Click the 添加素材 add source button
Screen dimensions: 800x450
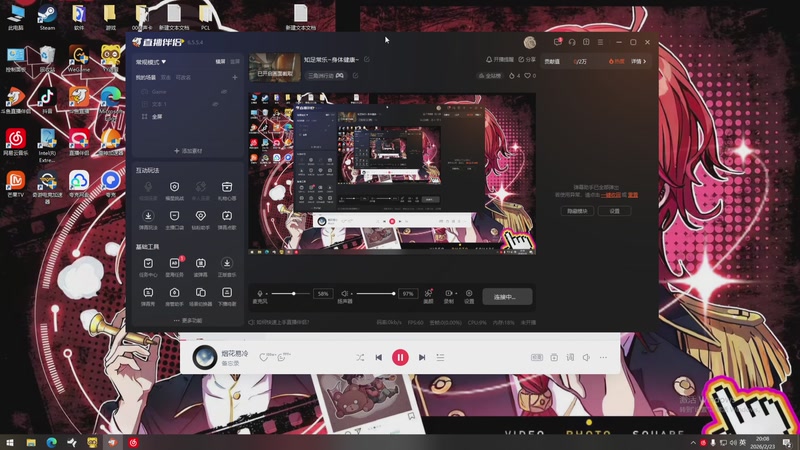click(188, 151)
